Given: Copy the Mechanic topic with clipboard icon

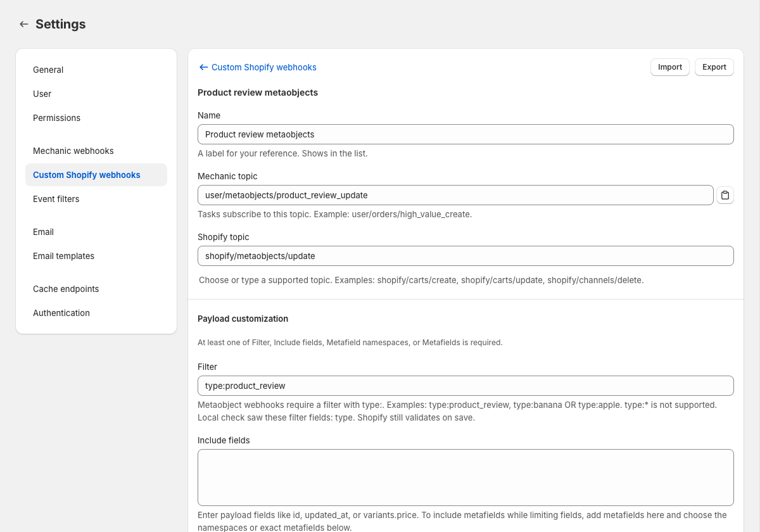Looking at the screenshot, I should [x=725, y=195].
